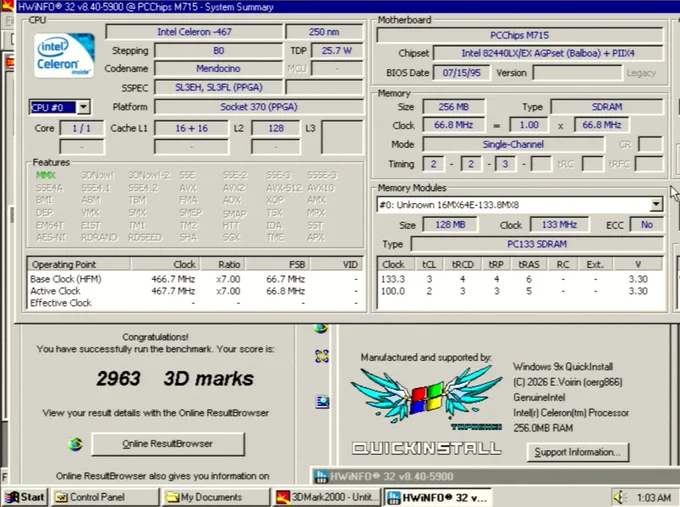
Task: Click the volume speaker tray icon
Action: click(x=621, y=497)
